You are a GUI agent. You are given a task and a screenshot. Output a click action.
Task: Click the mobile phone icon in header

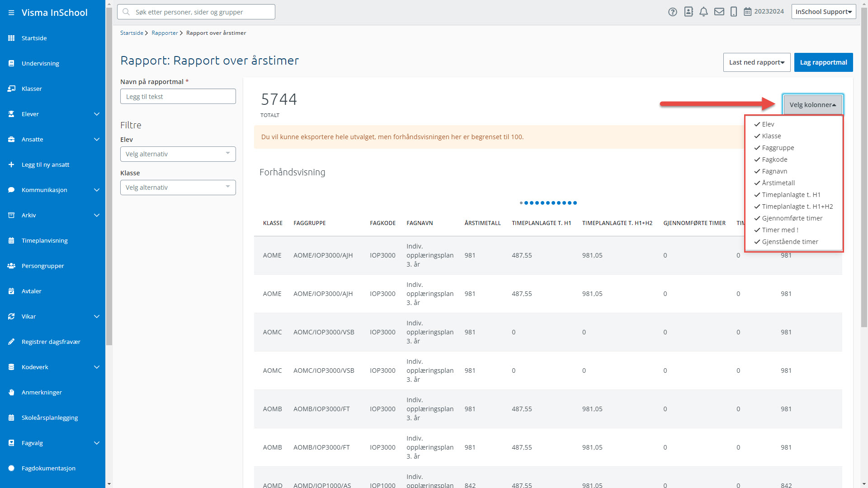point(734,12)
